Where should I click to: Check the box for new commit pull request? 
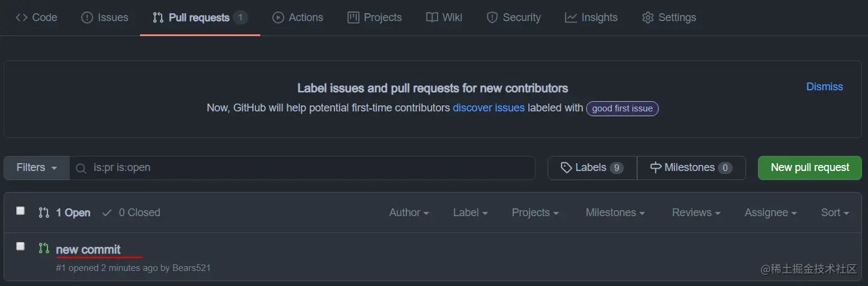click(20, 246)
